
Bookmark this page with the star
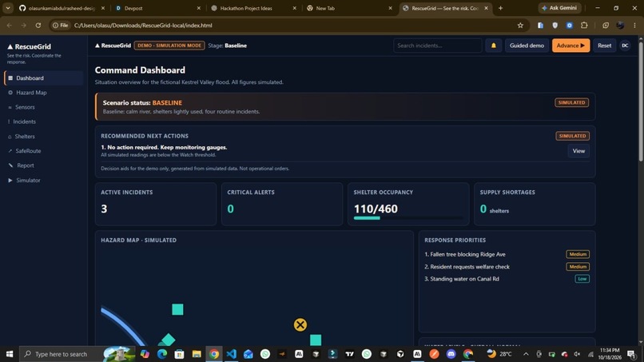[x=520, y=26]
